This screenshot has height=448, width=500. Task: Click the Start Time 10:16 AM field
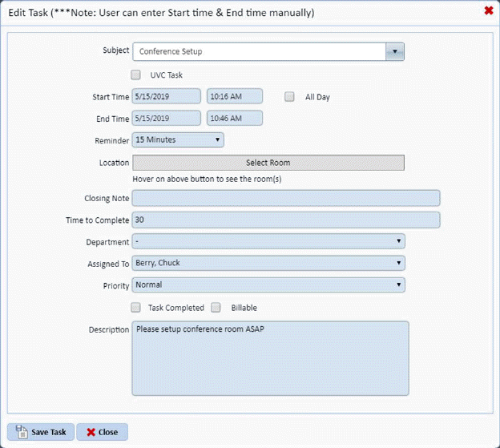click(235, 96)
